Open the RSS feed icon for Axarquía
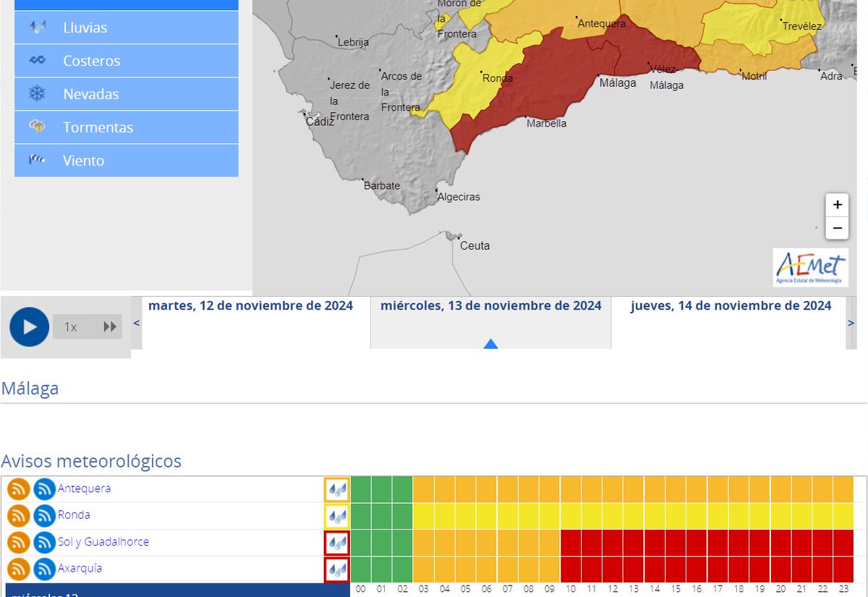Viewport: 868px width, 597px height. (18, 569)
